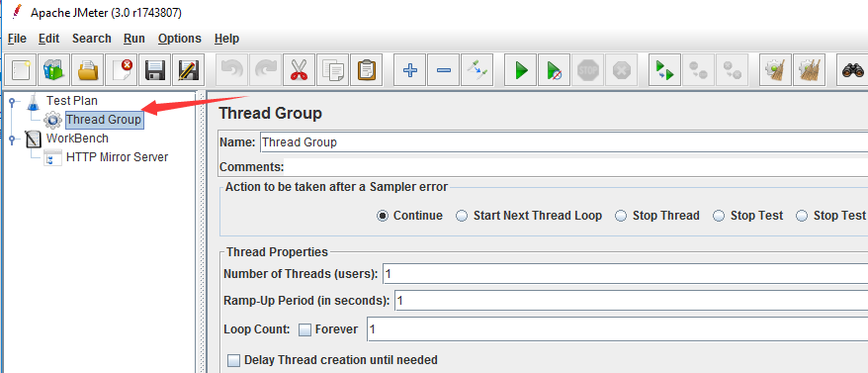Choose the Stop Test radio button
Viewport: 868px width, 373px height.
tap(719, 216)
